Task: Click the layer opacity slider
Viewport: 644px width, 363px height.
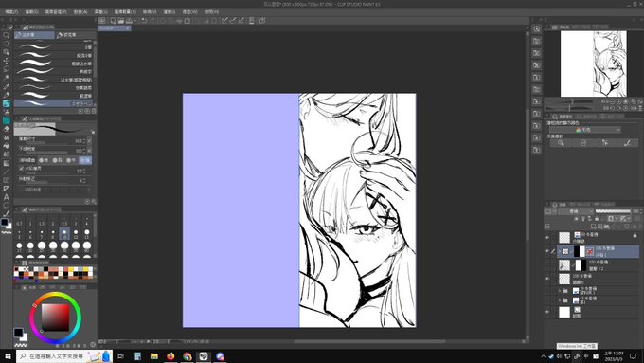Action: pyautogui.click(x=613, y=211)
